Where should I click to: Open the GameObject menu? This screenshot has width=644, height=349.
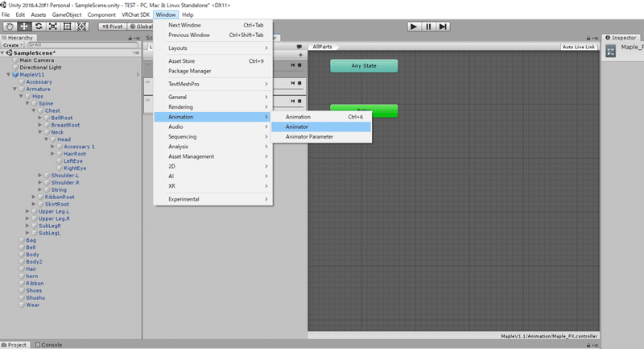[x=67, y=15]
